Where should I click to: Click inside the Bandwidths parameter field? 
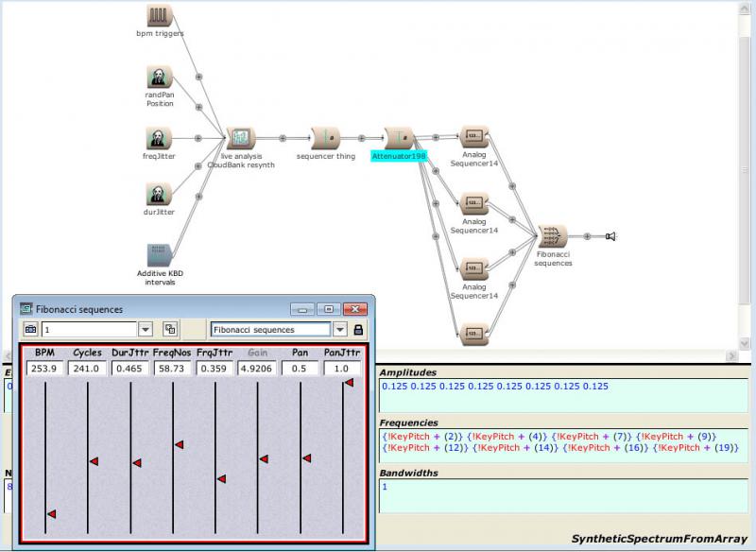coord(563,496)
